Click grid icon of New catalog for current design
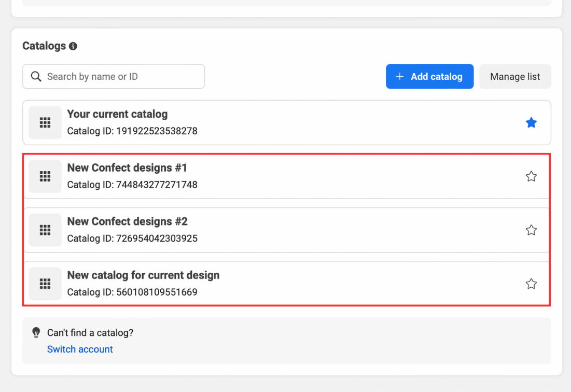 tap(45, 284)
